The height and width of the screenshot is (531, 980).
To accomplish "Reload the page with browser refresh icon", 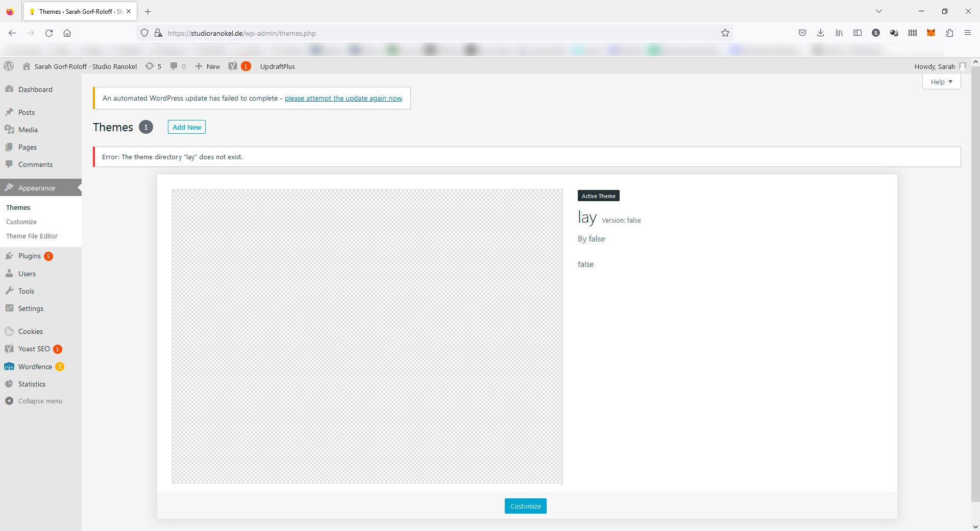I will click(49, 33).
